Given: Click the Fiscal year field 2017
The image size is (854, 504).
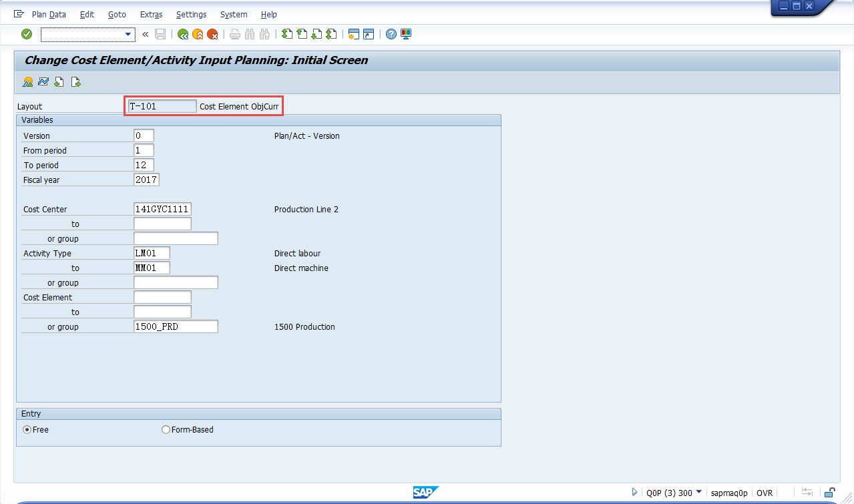Looking at the screenshot, I should 146,180.
